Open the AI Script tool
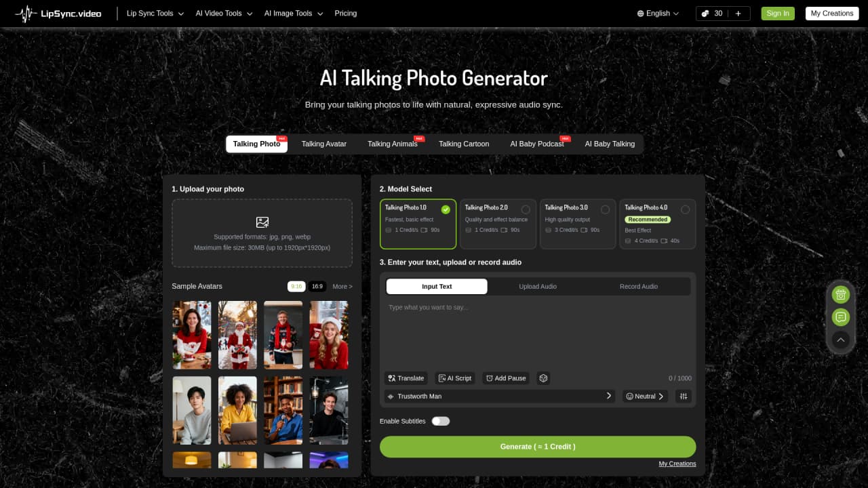Image resolution: width=868 pixels, height=488 pixels. tap(455, 378)
